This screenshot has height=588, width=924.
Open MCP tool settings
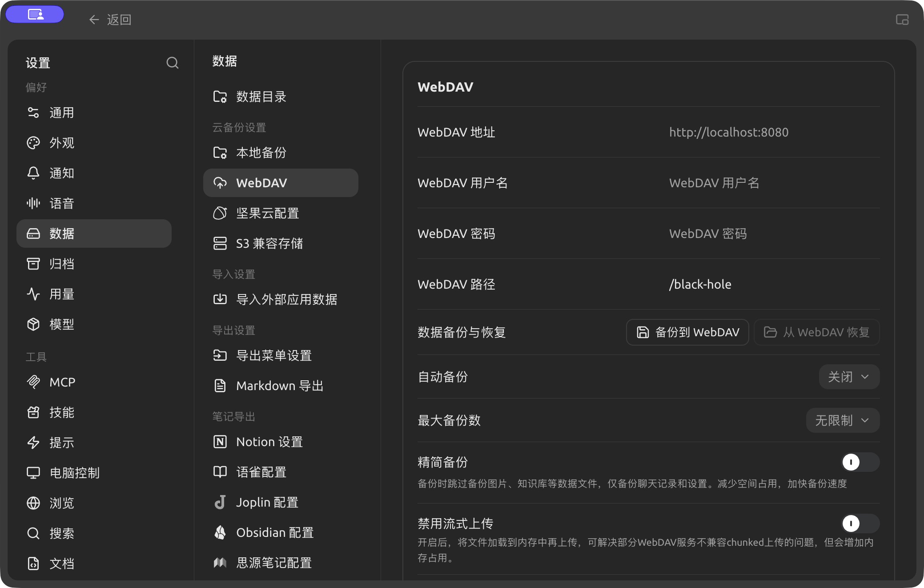(94, 382)
